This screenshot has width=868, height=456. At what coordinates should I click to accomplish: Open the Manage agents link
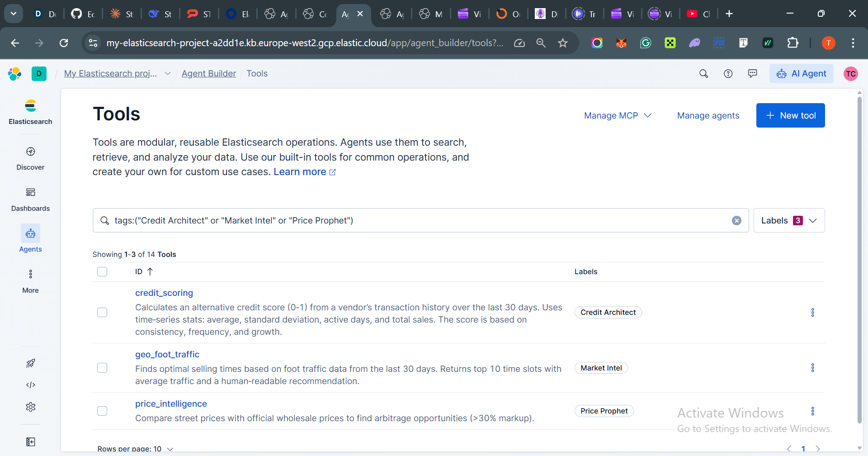[x=708, y=115]
